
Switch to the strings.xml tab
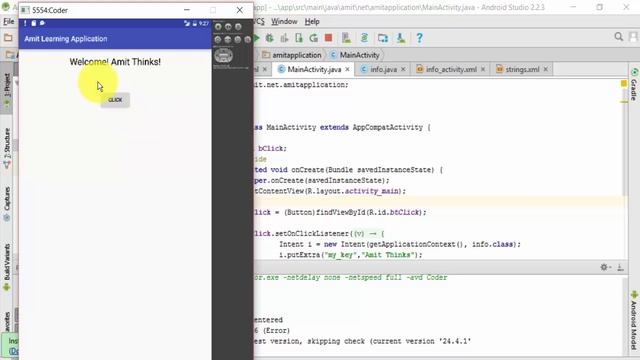(x=522, y=69)
